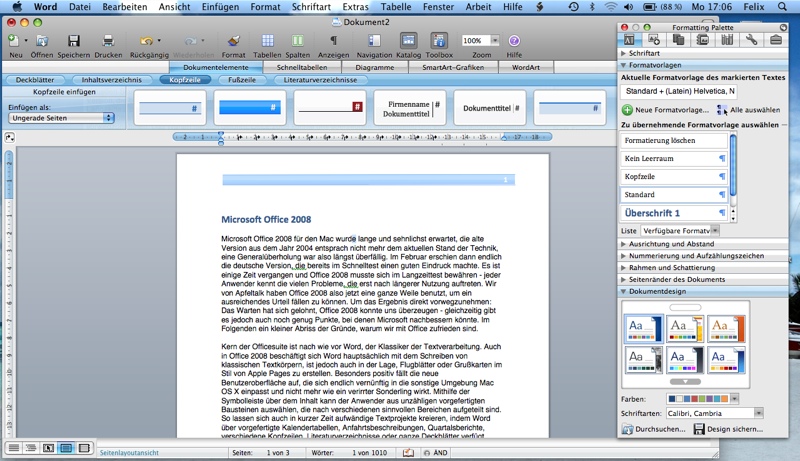This screenshot has width=800, height=461.
Task: Open Schriftarten Calibri, Cambria dropdown
Action: tap(715, 413)
